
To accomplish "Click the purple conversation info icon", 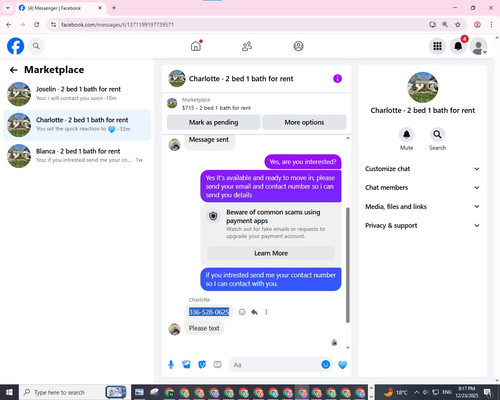I will (x=337, y=79).
